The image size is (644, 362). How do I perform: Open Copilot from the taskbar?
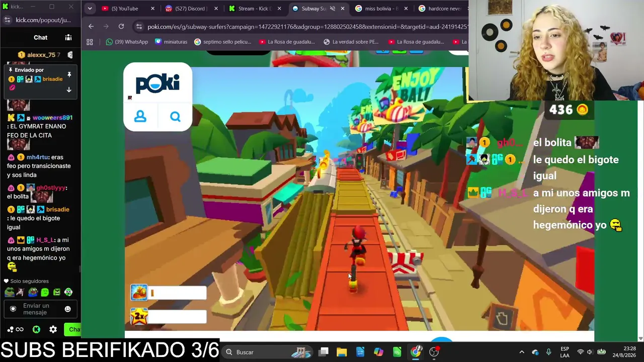point(379,352)
